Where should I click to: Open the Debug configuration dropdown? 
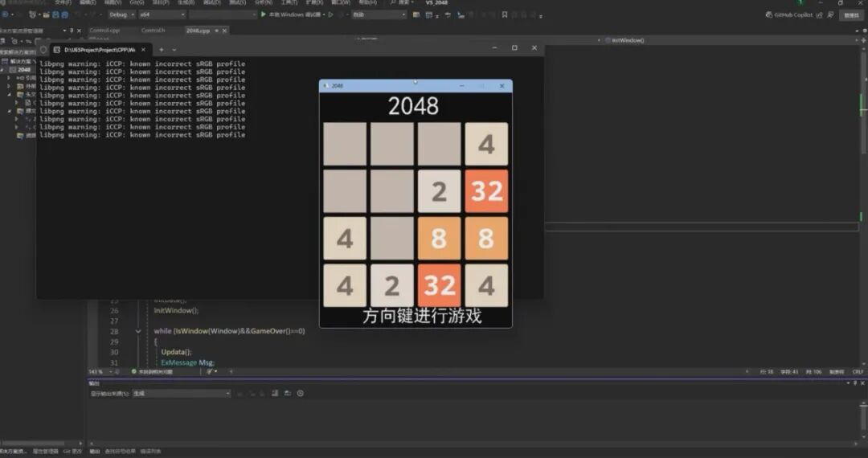click(x=120, y=14)
